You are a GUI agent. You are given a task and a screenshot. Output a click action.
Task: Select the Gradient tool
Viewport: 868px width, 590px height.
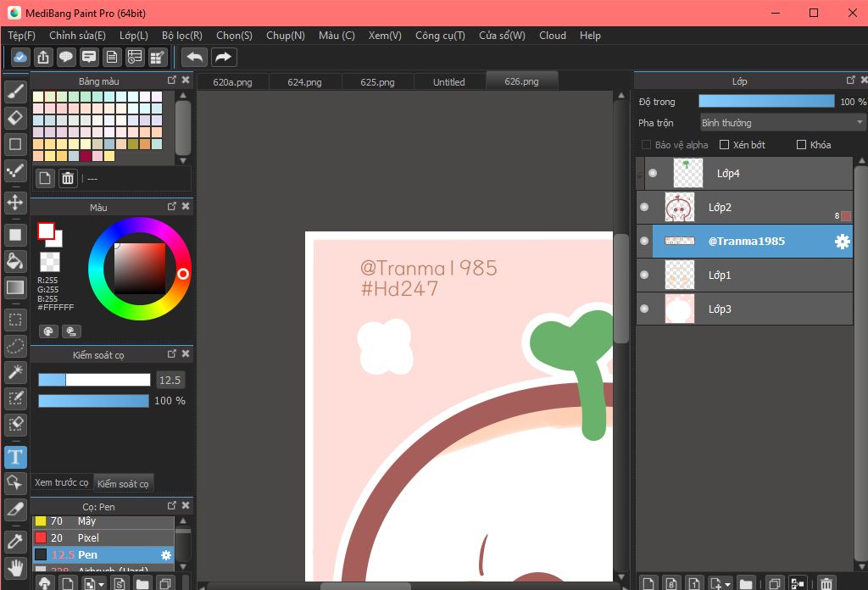[15, 287]
